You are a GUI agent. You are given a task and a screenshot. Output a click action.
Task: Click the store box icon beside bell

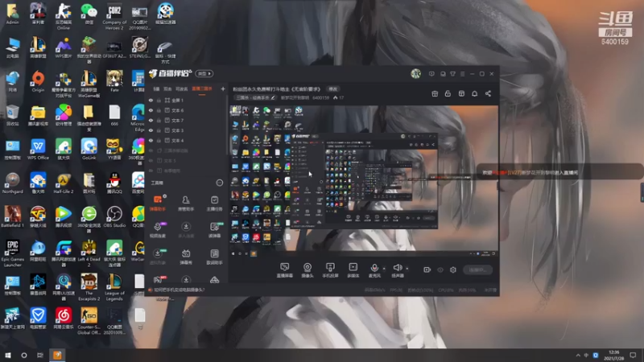(x=461, y=94)
